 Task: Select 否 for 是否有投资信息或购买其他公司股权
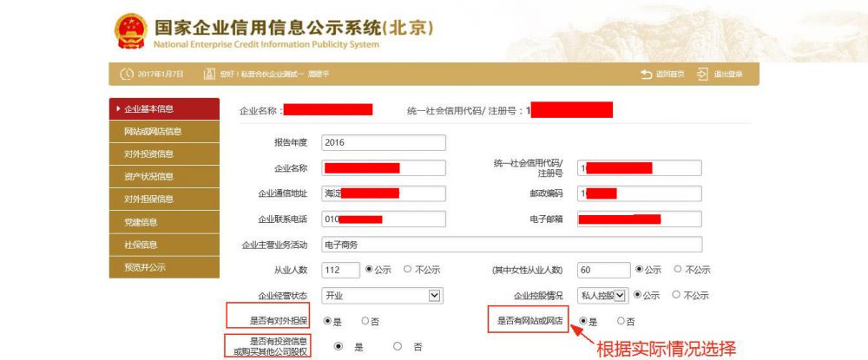coord(398,346)
